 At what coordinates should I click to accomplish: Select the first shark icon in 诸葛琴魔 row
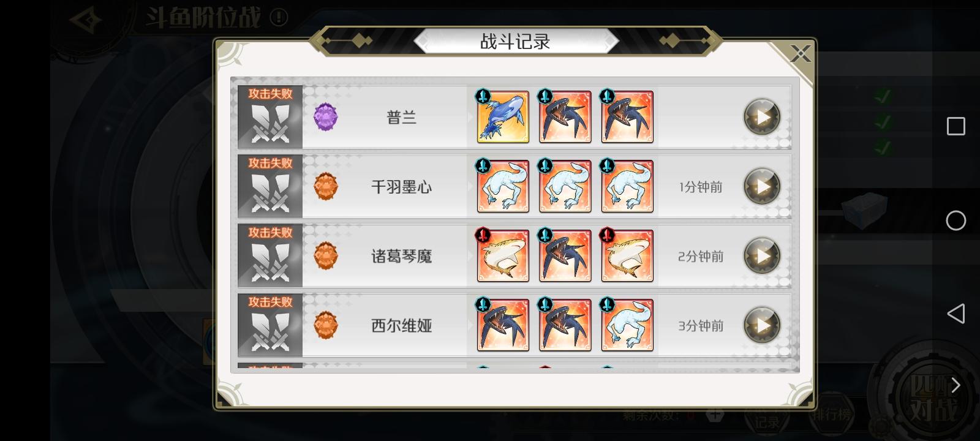tap(503, 255)
